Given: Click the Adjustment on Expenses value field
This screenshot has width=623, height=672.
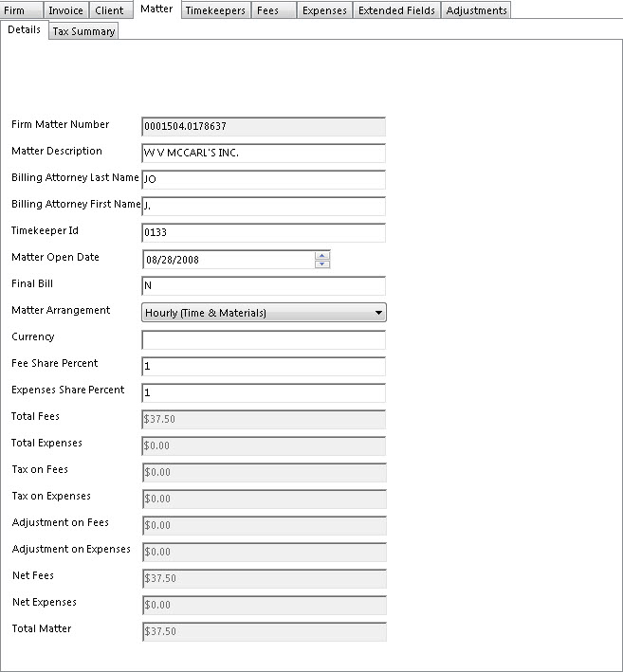Looking at the screenshot, I should coord(265,553).
